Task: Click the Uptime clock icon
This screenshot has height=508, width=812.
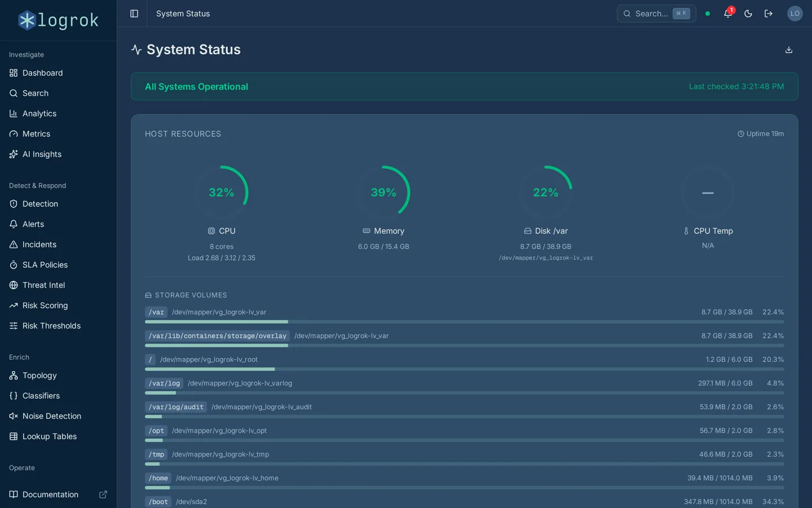Action: [x=741, y=134]
